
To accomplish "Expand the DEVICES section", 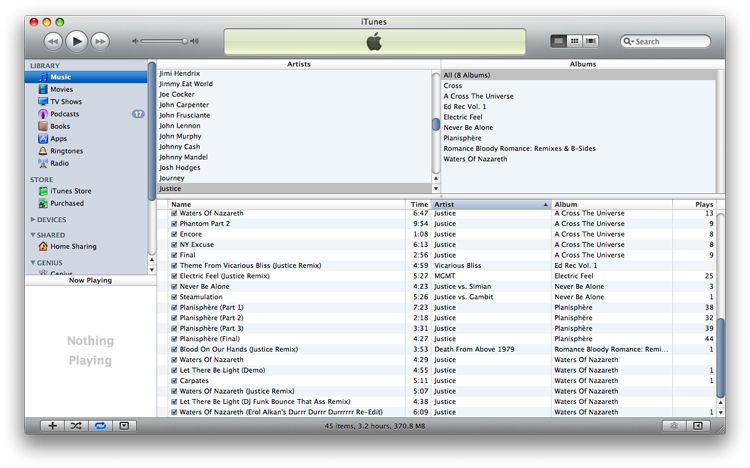I will coord(33,220).
